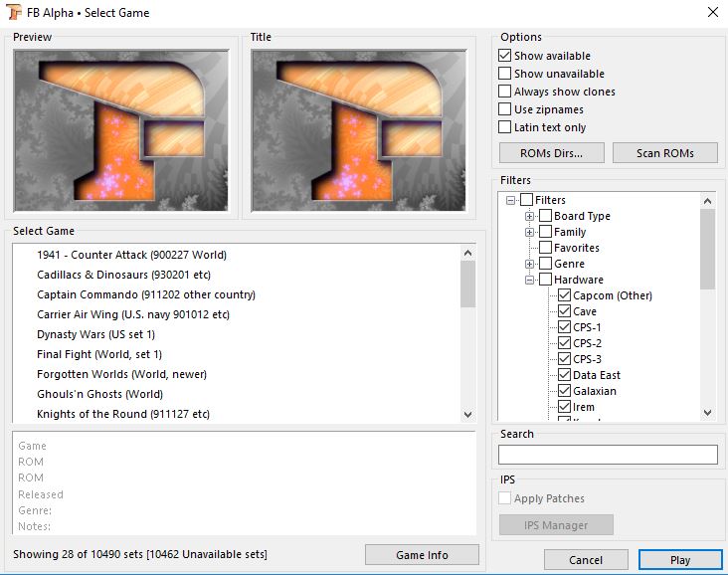This screenshot has height=575, width=728.
Task: Click the filters tree scroll-down arrow
Action: click(707, 413)
